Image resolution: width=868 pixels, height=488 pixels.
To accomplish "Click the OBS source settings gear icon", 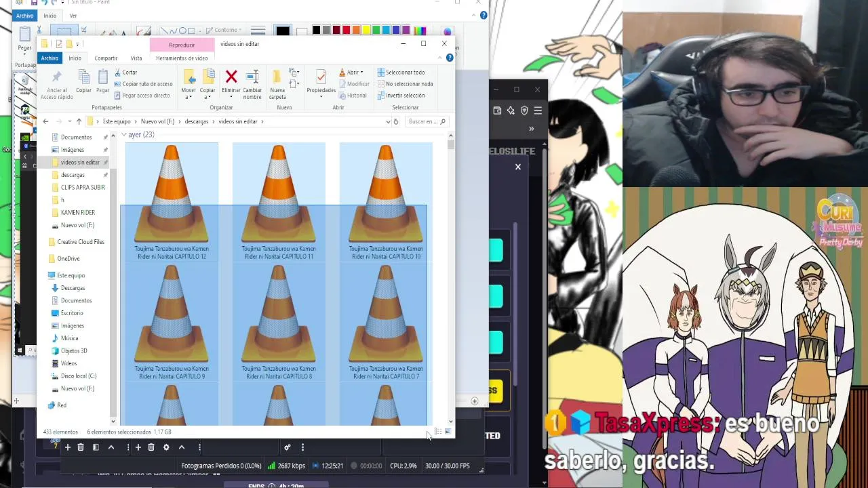I will pyautogui.click(x=166, y=447).
